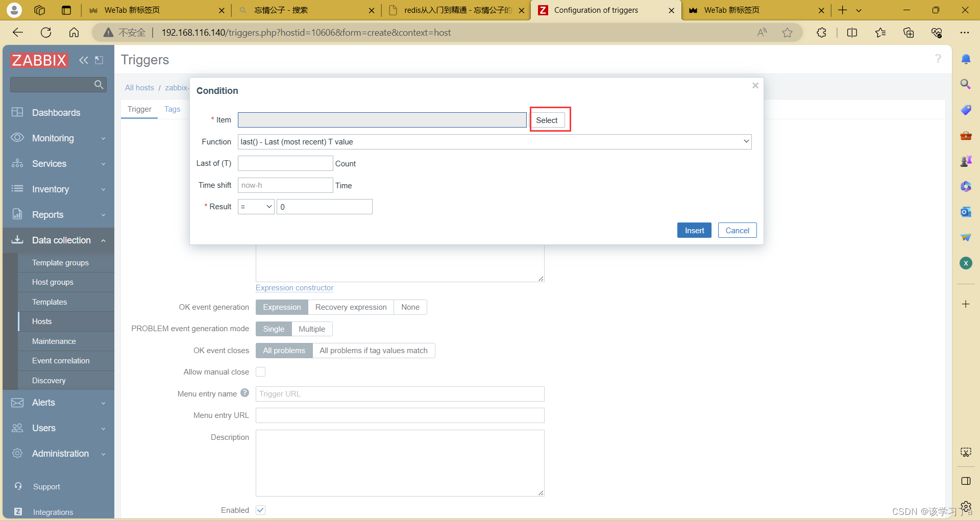Expand the Inventory menu
Image resolution: width=980 pixels, height=521 pixels.
pyautogui.click(x=58, y=189)
